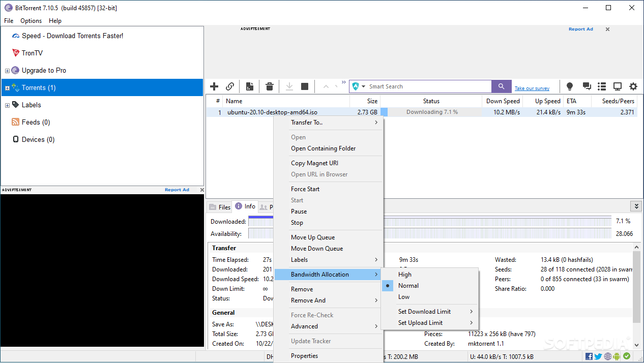Screen dimensions: 644x363
Task: Open Preferences via the gear icon
Action: (x=633, y=86)
